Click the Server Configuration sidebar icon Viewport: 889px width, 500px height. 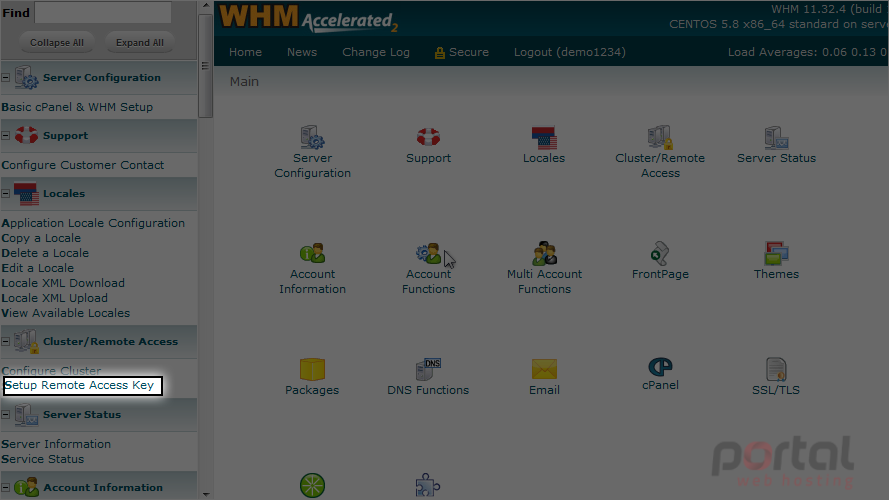pos(26,77)
